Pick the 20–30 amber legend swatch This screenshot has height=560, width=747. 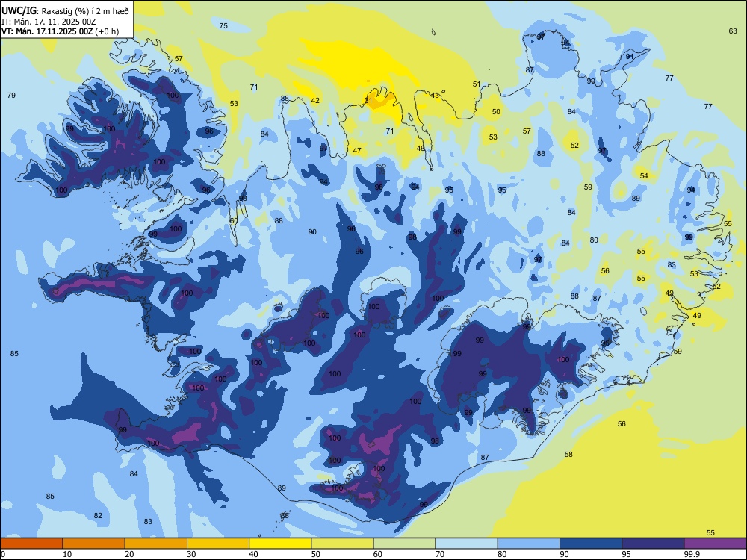point(156,544)
